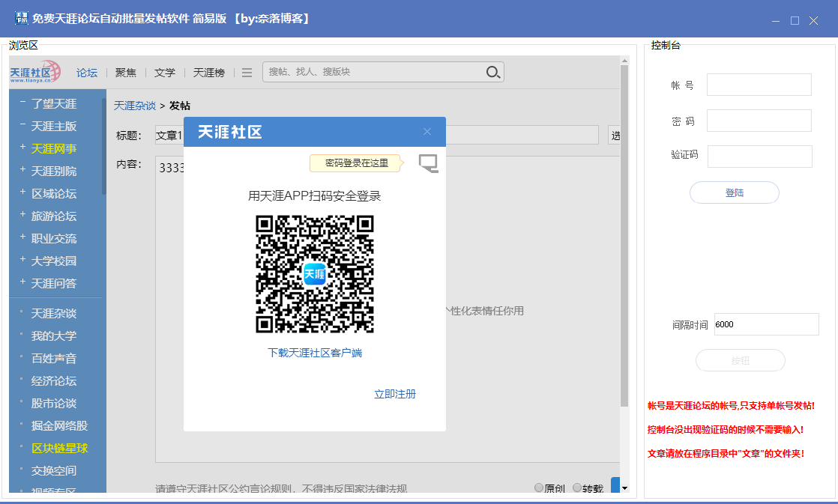
Task: Expand the 天涯网事 sidebar section
Action: click(22, 146)
